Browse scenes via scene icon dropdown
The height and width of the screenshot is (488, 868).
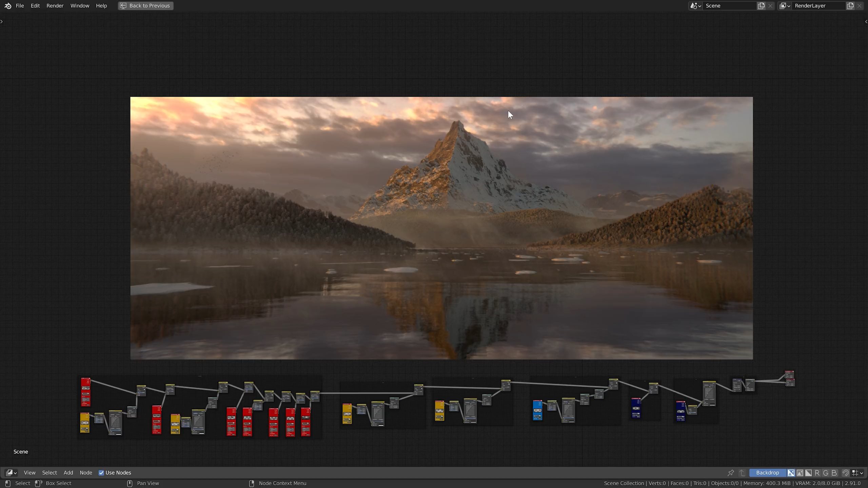click(696, 6)
